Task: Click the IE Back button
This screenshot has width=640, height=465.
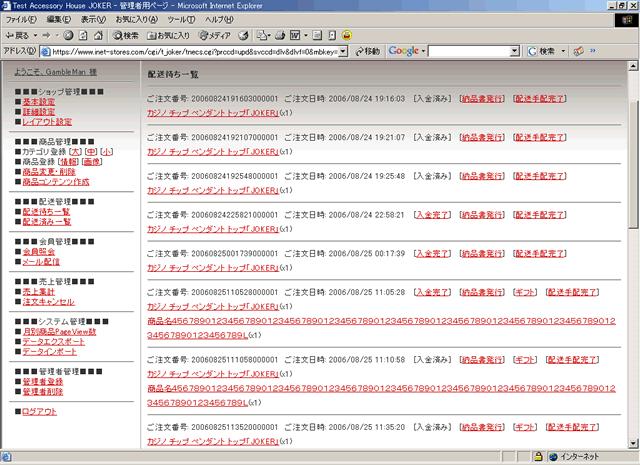Action: pyautogui.click(x=19, y=35)
